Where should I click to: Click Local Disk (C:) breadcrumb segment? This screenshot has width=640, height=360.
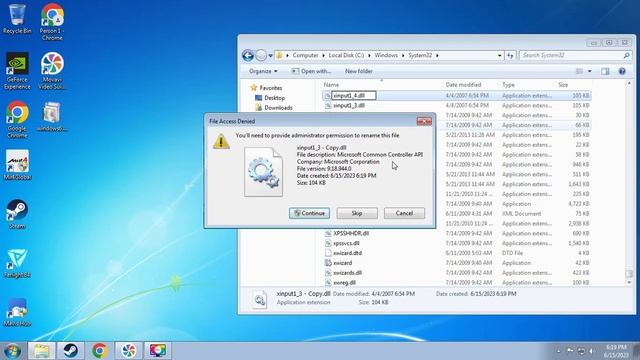(346, 55)
